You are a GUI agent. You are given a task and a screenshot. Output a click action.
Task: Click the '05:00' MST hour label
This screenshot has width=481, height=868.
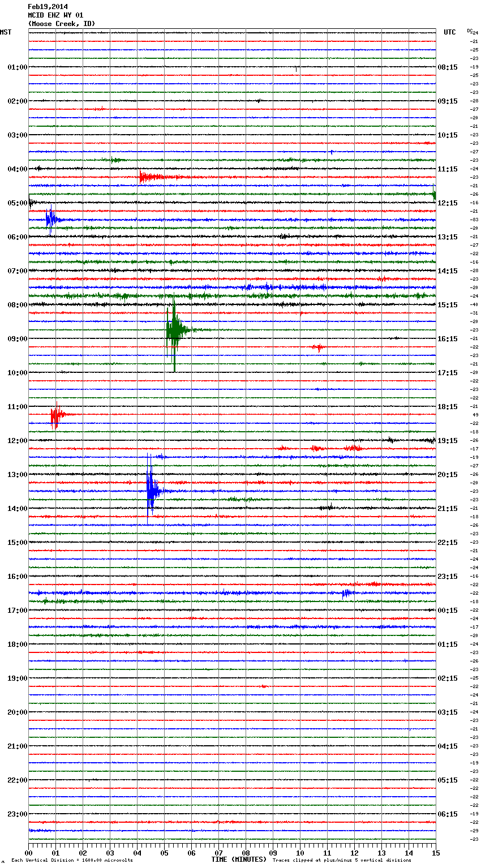click(x=18, y=203)
